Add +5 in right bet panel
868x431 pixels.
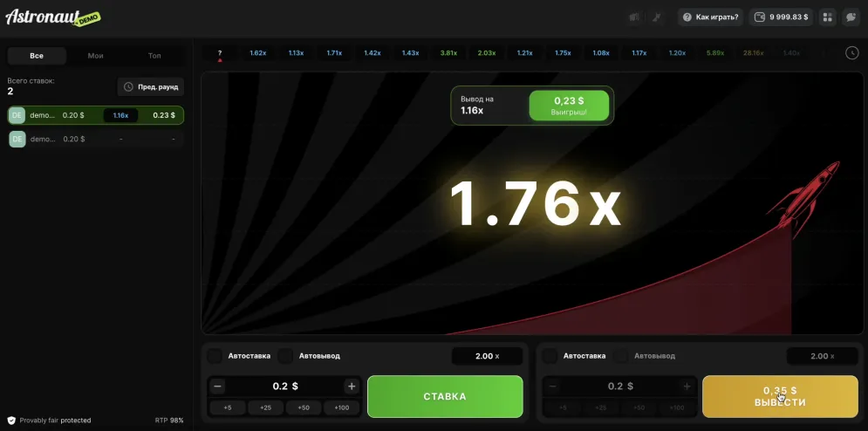click(x=563, y=407)
